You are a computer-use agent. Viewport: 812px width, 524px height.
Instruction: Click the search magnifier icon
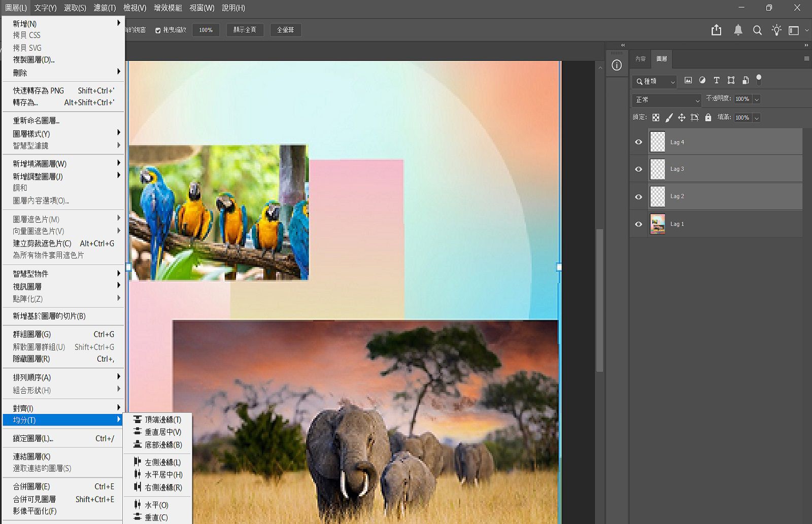pos(757,30)
